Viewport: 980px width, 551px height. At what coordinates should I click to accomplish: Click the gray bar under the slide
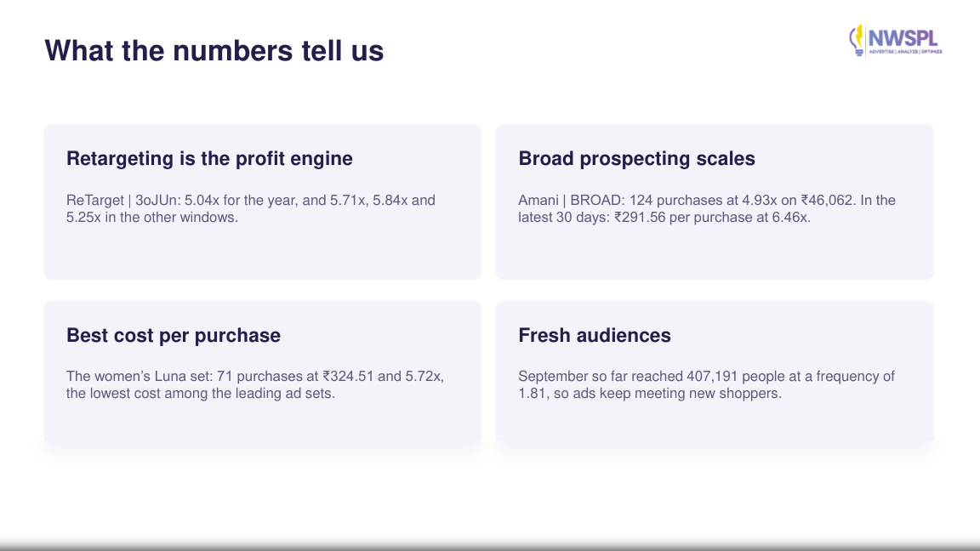[490, 545]
